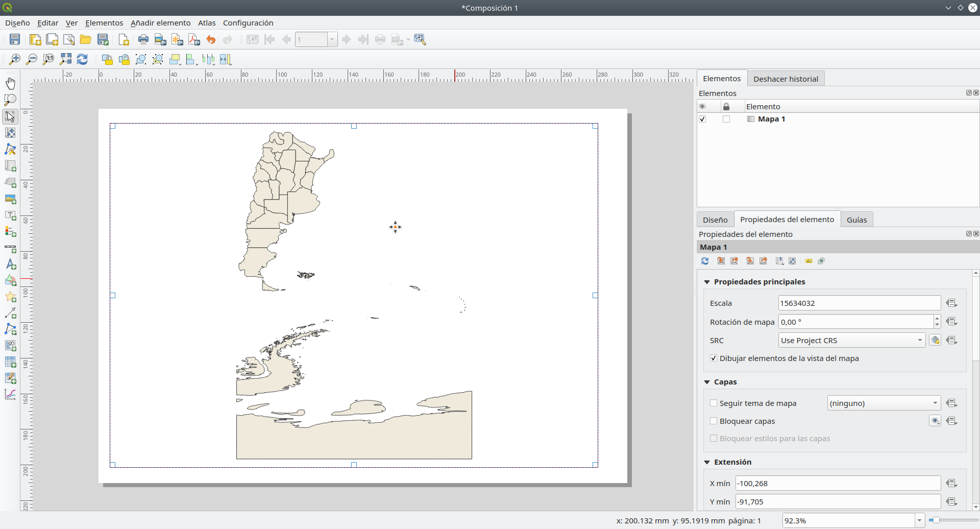The width and height of the screenshot is (980, 529).
Task: Open the Atlas menu
Action: [207, 23]
